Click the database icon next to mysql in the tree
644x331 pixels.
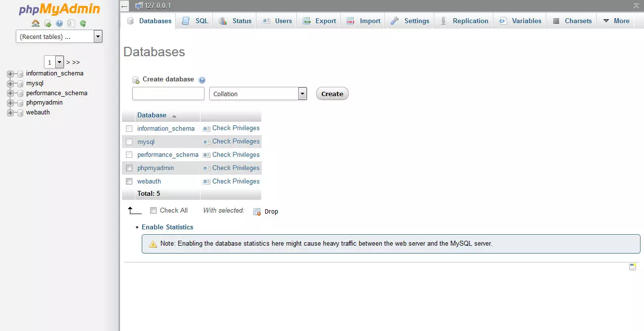[x=20, y=84]
